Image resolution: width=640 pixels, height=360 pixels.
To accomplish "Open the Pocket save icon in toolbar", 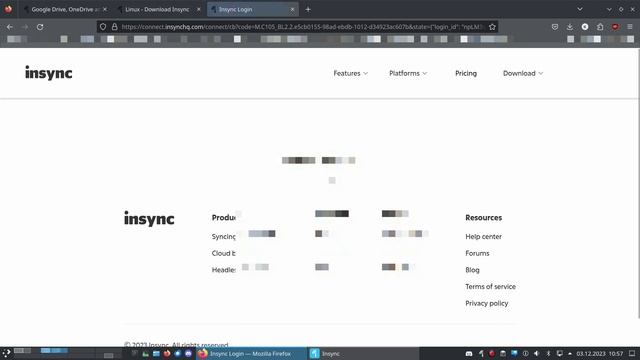I will click(555, 27).
